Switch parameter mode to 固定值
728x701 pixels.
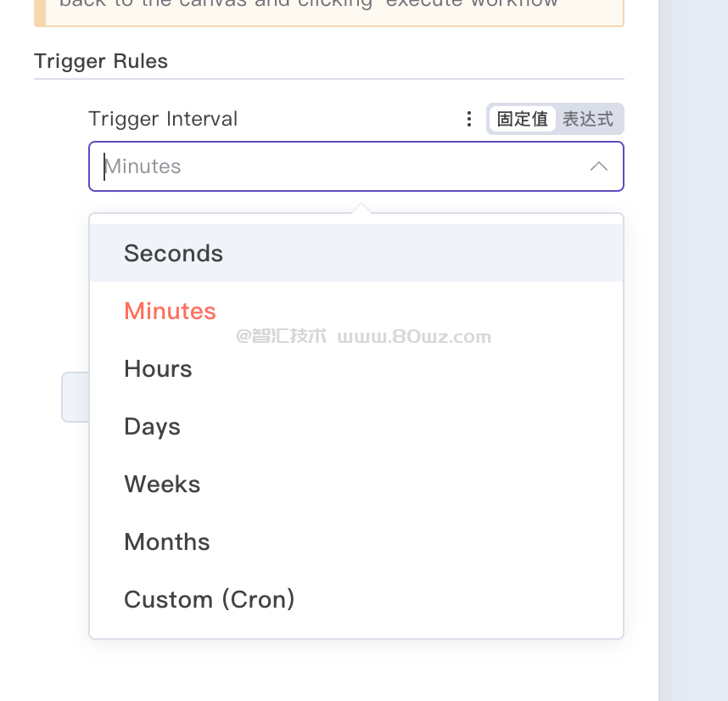pyautogui.click(x=522, y=119)
